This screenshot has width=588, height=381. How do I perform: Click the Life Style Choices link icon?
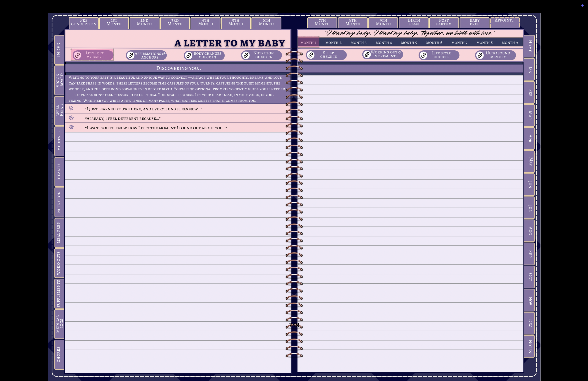click(423, 55)
